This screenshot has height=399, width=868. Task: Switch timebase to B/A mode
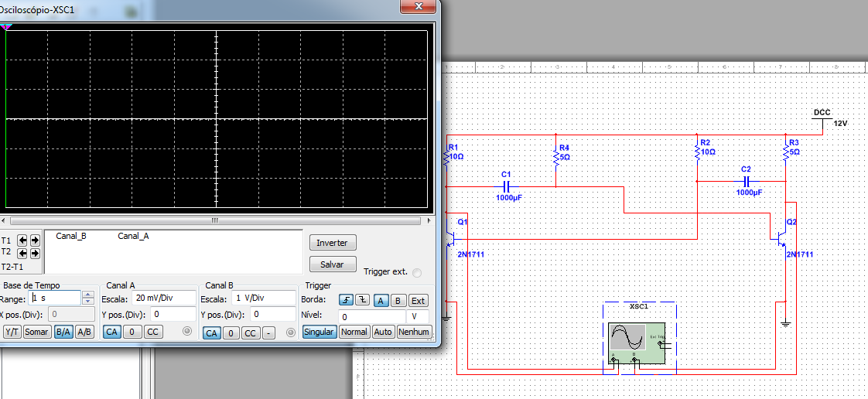pyautogui.click(x=63, y=332)
